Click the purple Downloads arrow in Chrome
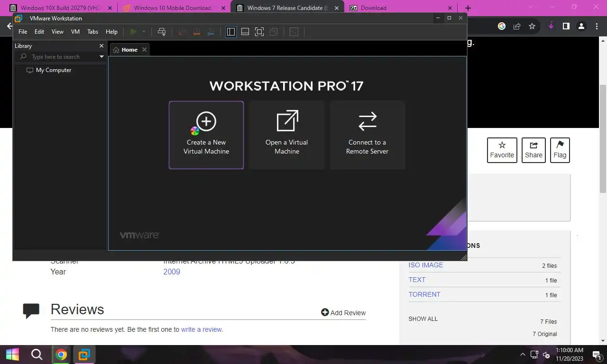The width and height of the screenshot is (607, 364). pyautogui.click(x=551, y=26)
